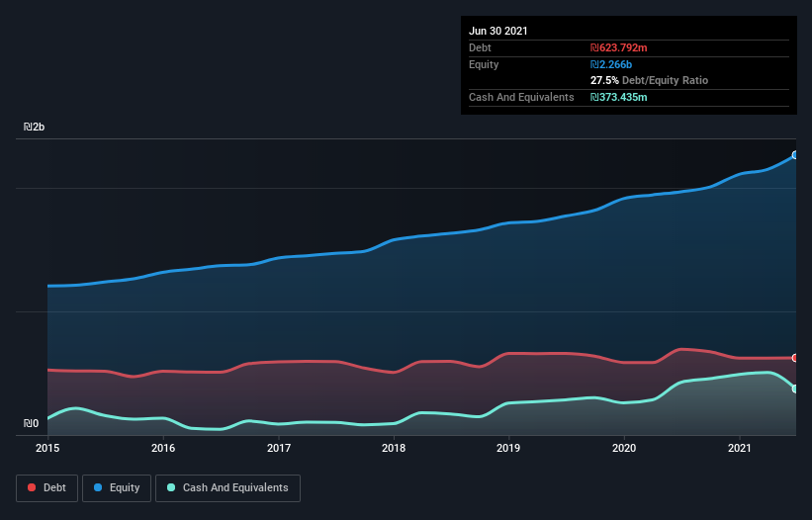This screenshot has height=520, width=812.
Task: Click the 2019 x-axis label
Action: (x=508, y=448)
